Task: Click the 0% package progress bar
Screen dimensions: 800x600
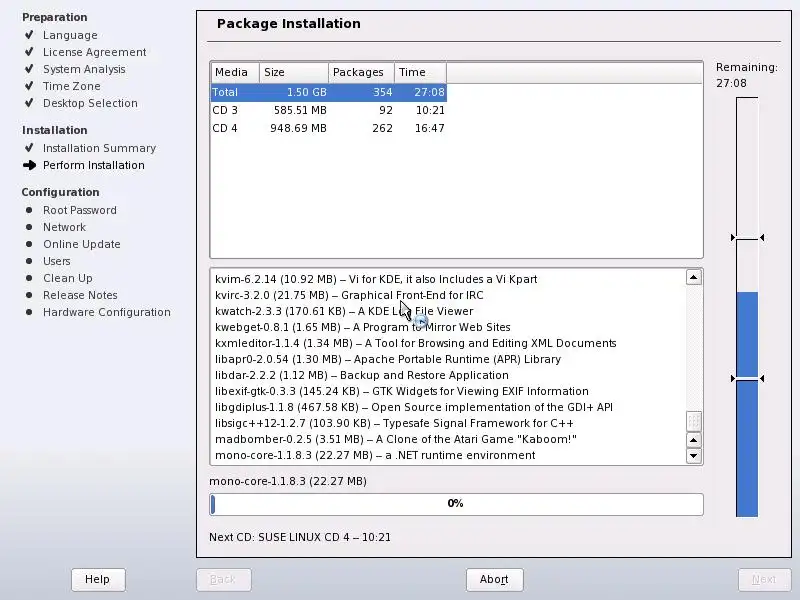Action: pos(456,504)
